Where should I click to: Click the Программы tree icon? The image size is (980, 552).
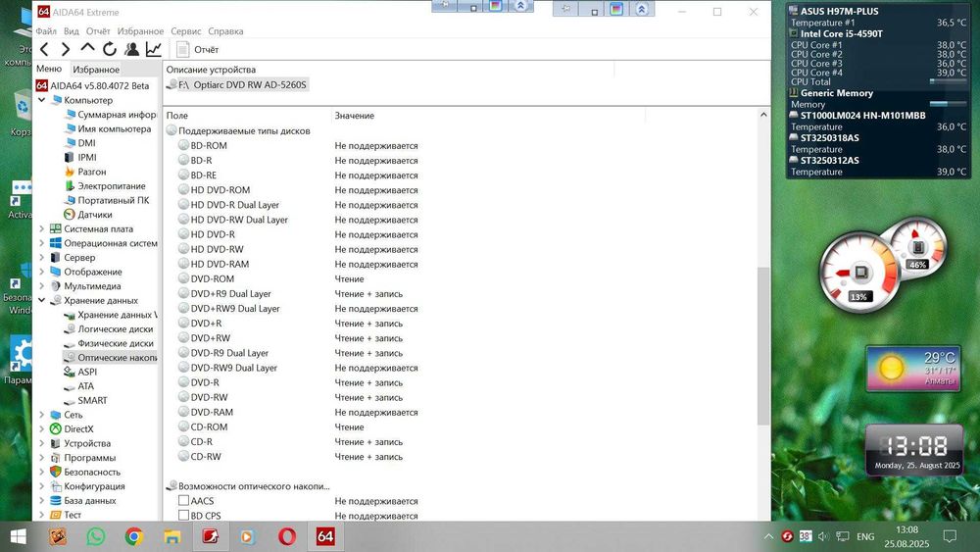click(x=56, y=458)
